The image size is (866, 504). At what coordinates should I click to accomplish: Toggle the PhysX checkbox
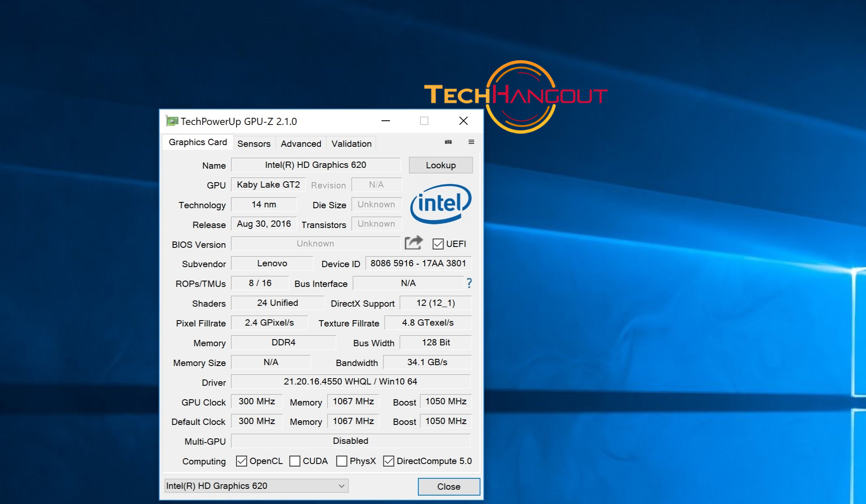point(342,461)
